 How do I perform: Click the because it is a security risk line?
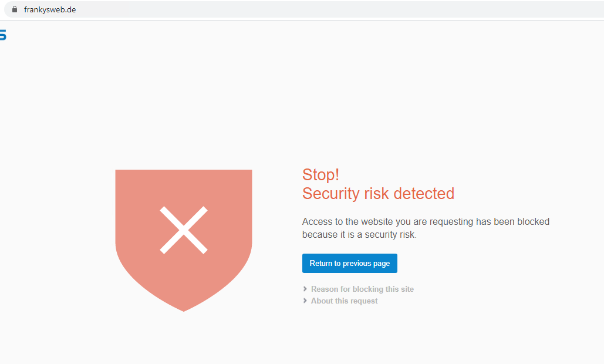pos(359,235)
